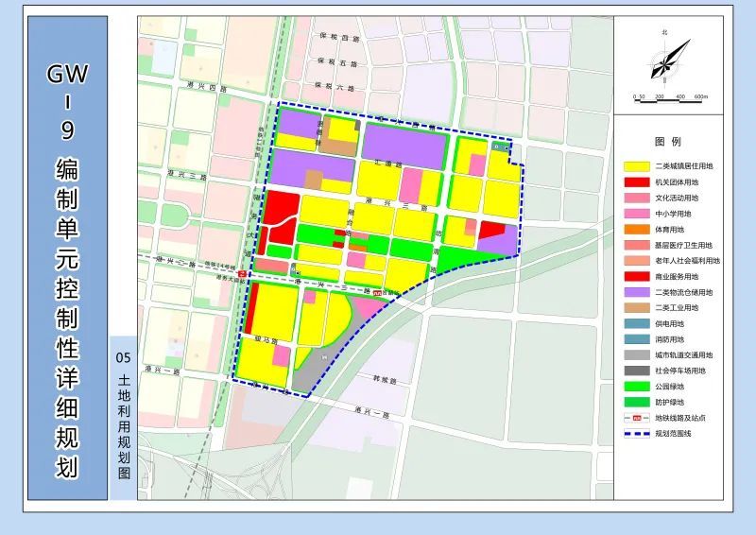The image size is (756, 535).
Task: Click the metro station icon on 港兴二路 east
Action: (x=377, y=293)
